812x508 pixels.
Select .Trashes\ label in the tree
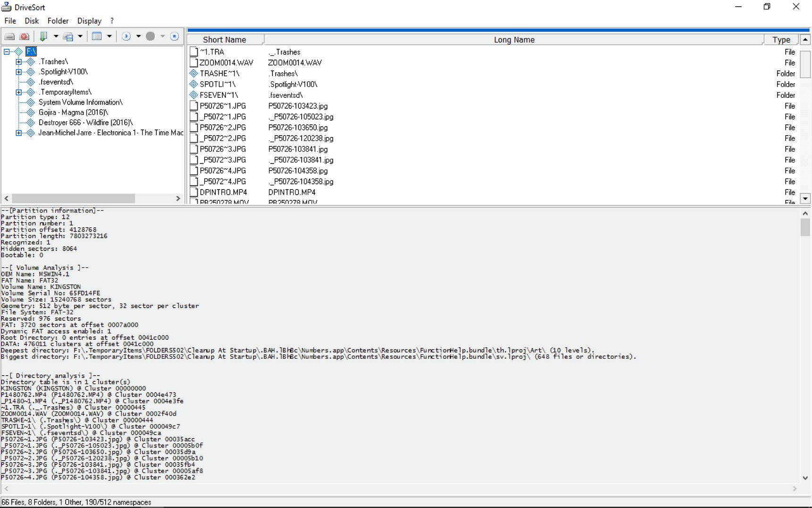pyautogui.click(x=53, y=62)
